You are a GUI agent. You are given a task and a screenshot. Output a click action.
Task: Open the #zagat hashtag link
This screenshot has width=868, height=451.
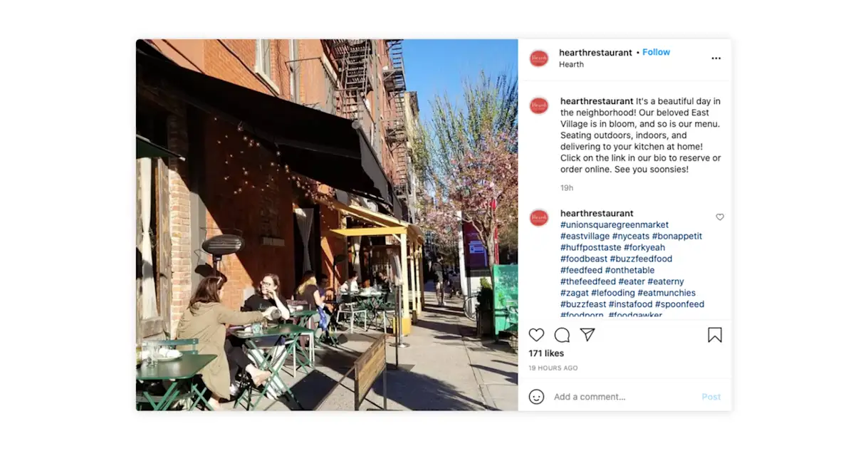[x=574, y=293]
